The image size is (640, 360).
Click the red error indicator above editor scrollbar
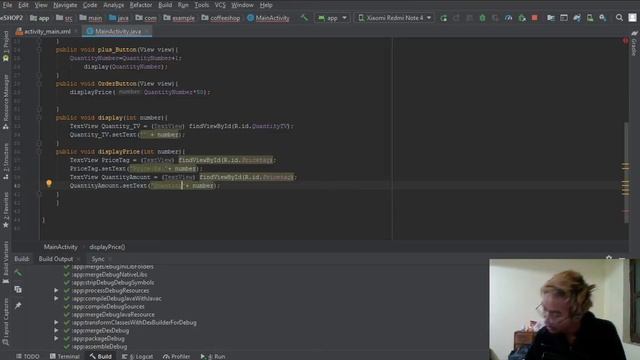click(625, 40)
